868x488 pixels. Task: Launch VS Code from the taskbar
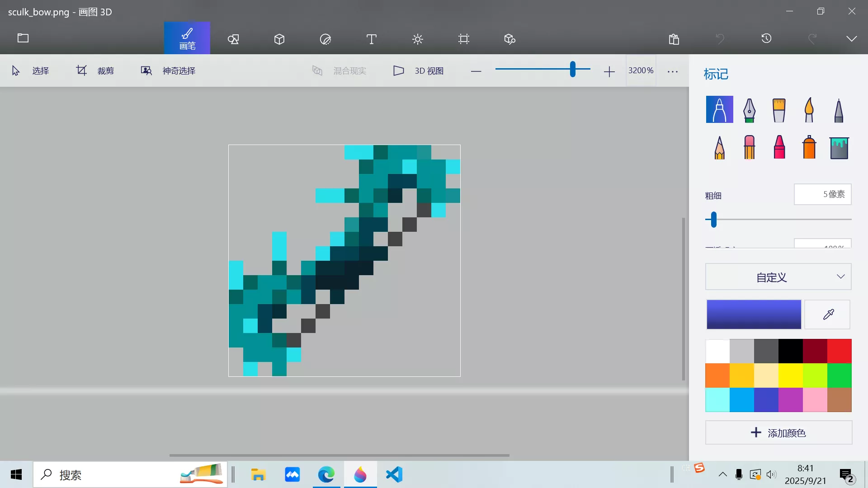click(x=394, y=474)
